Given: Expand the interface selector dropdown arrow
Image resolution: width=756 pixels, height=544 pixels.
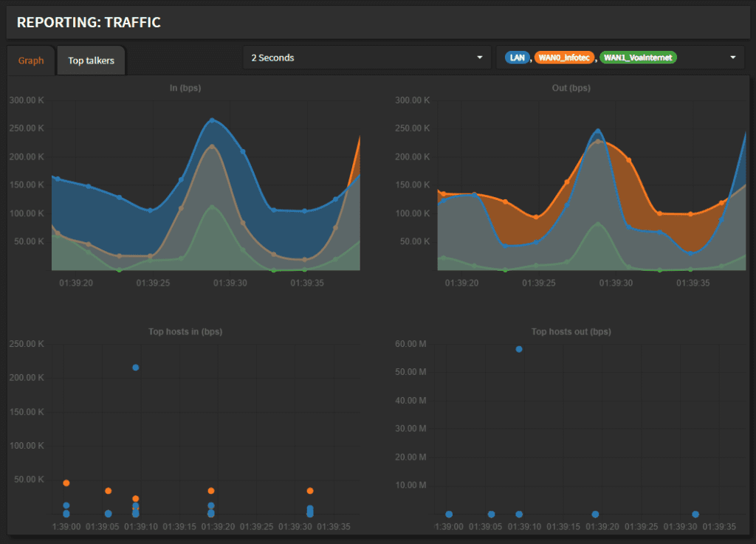Looking at the screenshot, I should click(x=733, y=58).
